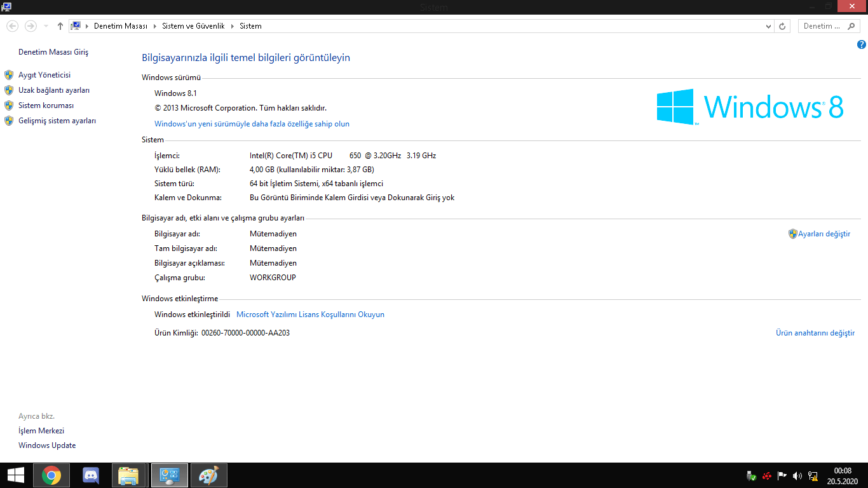Click the Kalem ve Dokunma value text

352,198
